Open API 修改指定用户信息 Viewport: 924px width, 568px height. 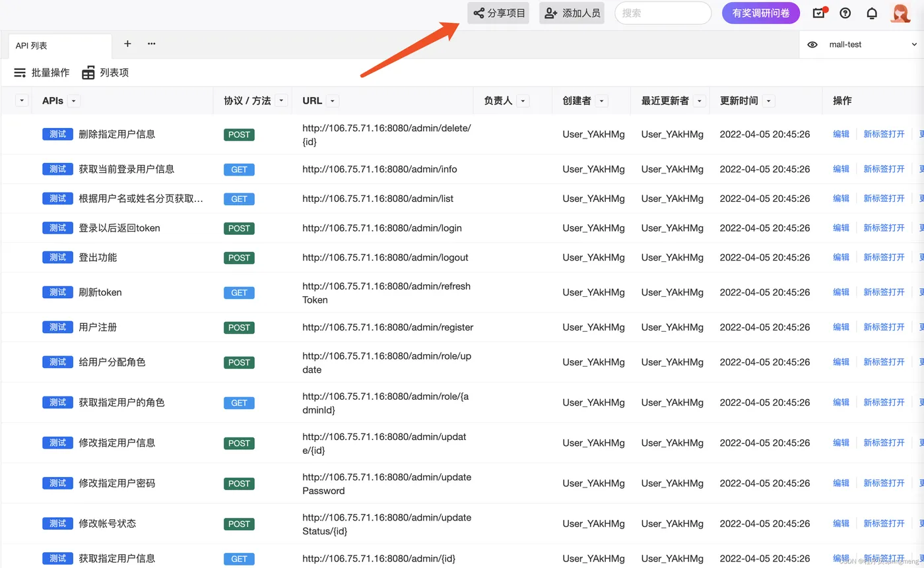coord(117,443)
